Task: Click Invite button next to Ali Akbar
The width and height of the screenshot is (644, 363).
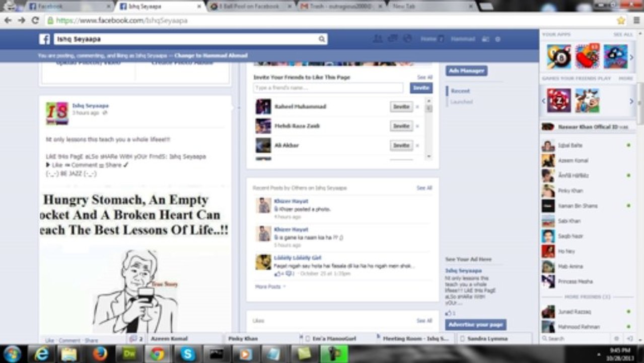Action: tap(401, 145)
